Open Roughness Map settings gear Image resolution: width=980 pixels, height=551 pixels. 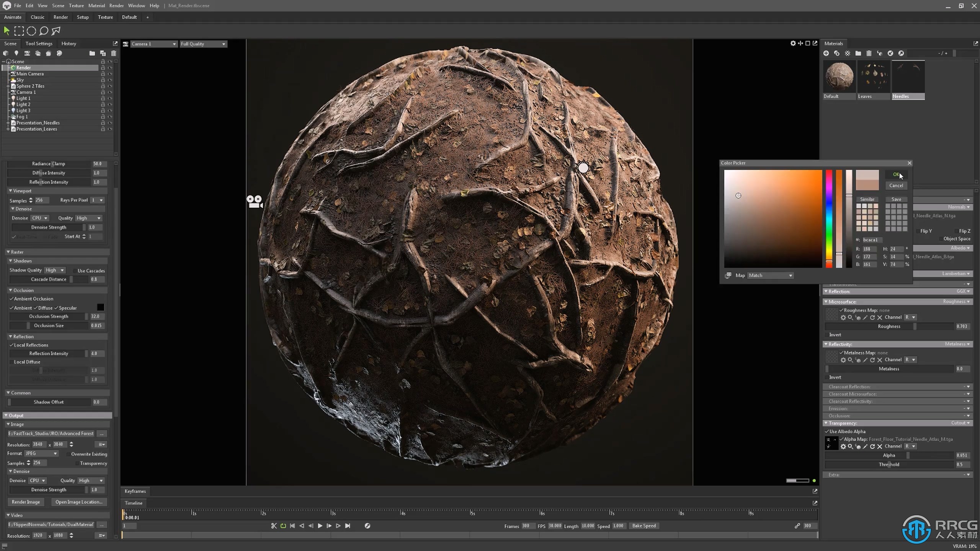coord(843,318)
